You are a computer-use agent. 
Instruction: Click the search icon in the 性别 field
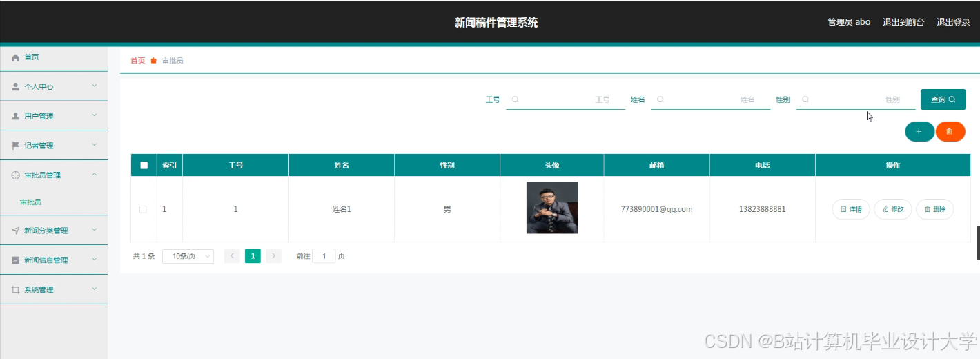[805, 99]
